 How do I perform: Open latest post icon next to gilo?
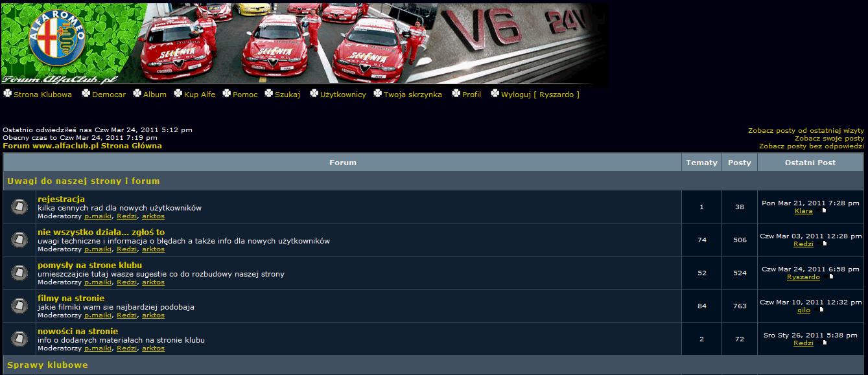(821, 310)
